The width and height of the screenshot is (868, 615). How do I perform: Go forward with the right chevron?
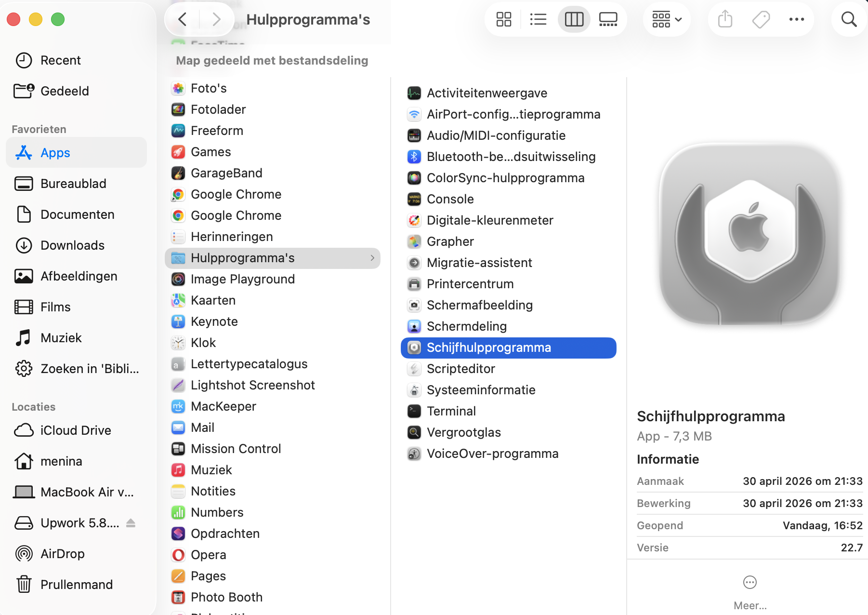(217, 20)
